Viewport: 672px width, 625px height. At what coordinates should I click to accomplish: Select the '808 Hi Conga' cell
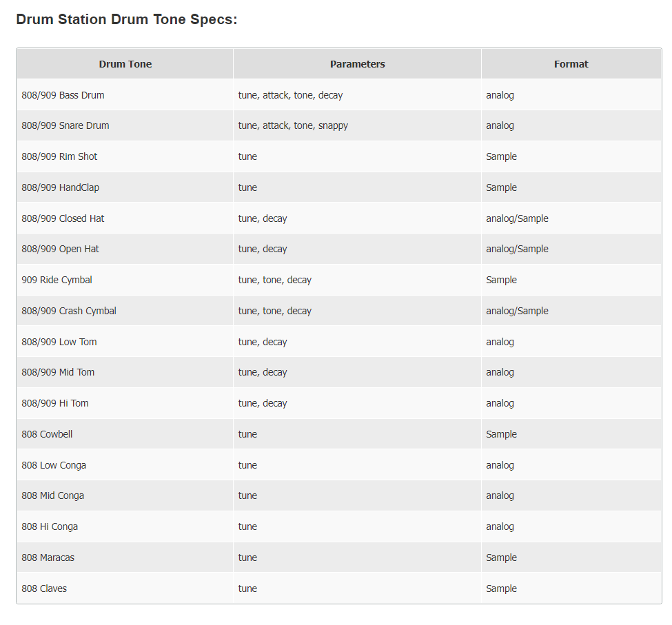coord(125,526)
